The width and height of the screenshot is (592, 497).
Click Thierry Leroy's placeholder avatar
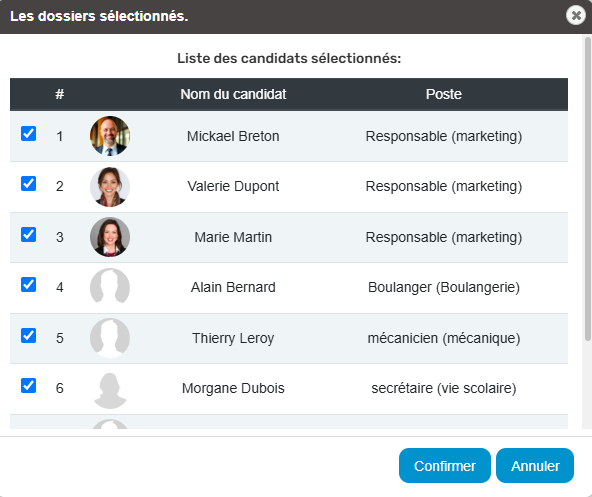click(x=110, y=338)
